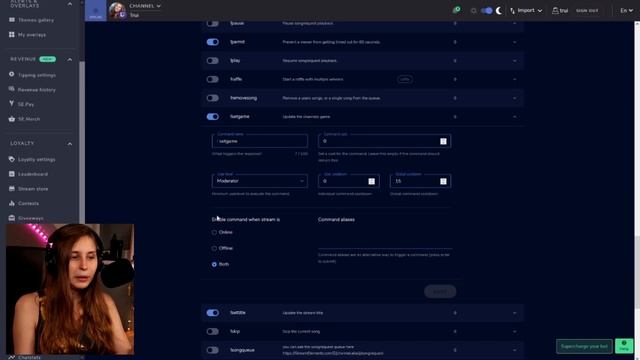Open SE.Pay icon in sidebar
This screenshot has width=640, height=360.
[x=11, y=104]
